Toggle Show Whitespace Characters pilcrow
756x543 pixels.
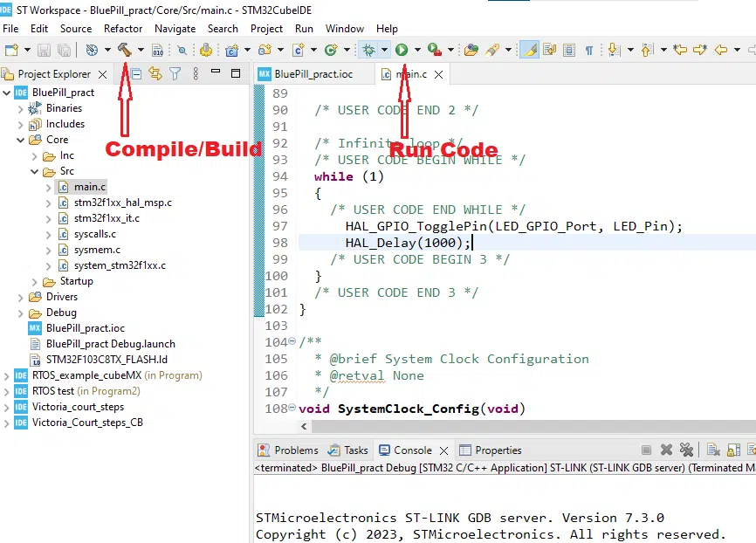click(x=589, y=50)
